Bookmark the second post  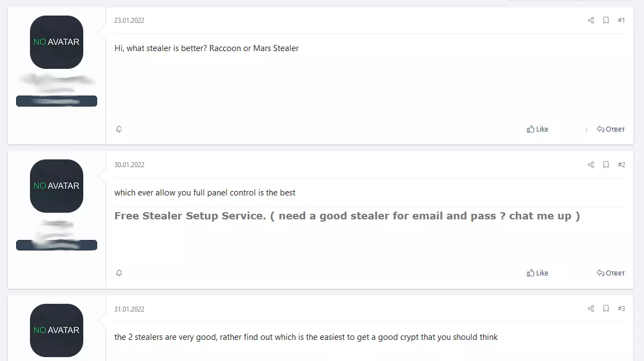coord(606,164)
